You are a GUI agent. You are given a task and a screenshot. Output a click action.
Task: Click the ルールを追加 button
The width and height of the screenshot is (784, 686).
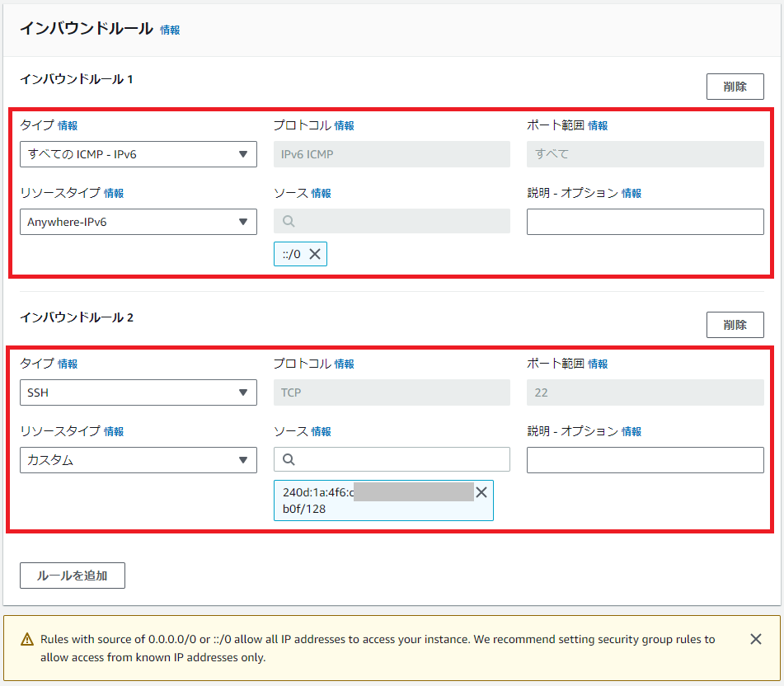point(73,576)
